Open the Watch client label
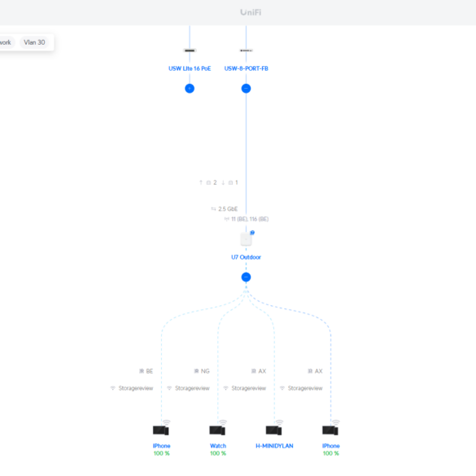The image size is (476, 476). point(218,446)
